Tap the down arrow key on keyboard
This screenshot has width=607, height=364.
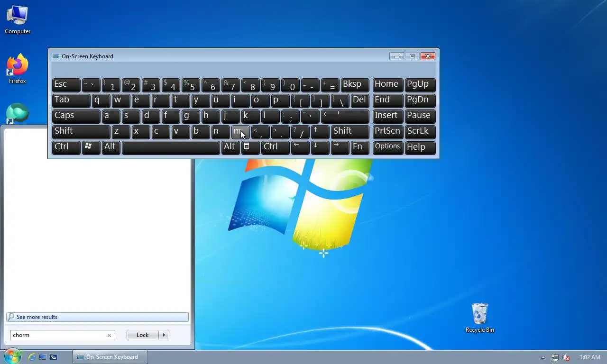pos(320,147)
